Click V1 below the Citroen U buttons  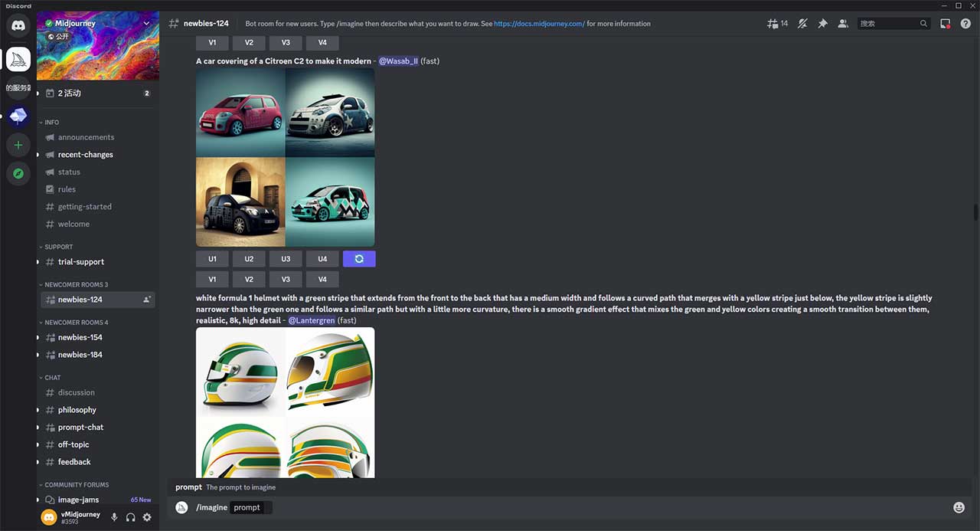click(x=212, y=279)
